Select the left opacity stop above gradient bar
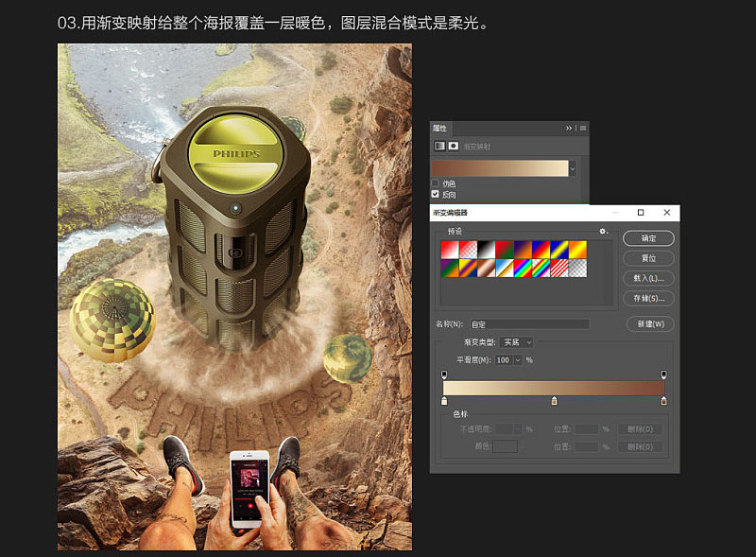The image size is (756, 557). pyautogui.click(x=444, y=374)
